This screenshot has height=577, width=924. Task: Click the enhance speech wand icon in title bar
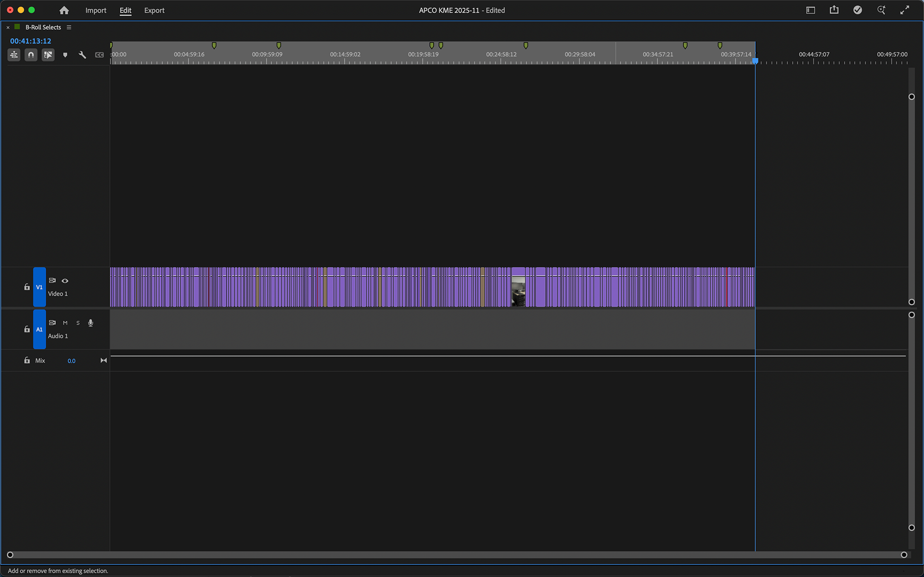coord(882,10)
